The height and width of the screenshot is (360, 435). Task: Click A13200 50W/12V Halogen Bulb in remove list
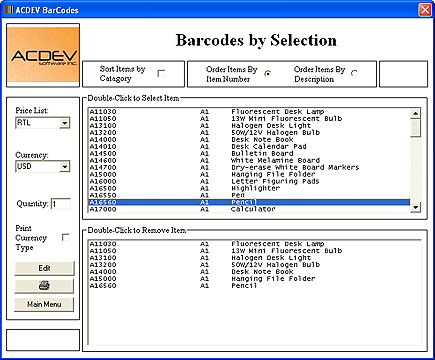point(254,265)
